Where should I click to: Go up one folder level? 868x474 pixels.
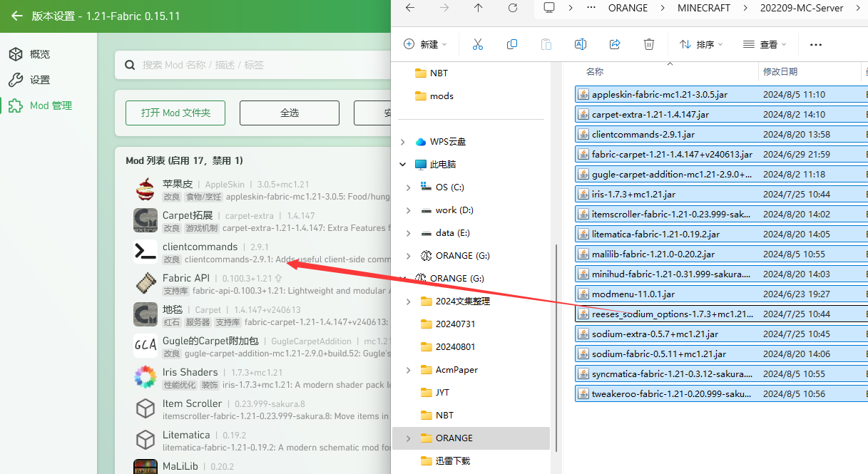tap(478, 8)
